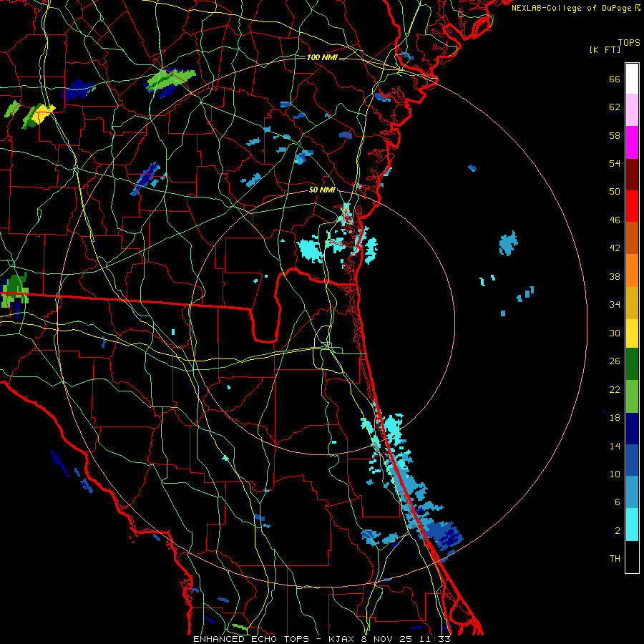Click the "10" legend value
The height and width of the screenshot is (644, 644).
point(615,474)
